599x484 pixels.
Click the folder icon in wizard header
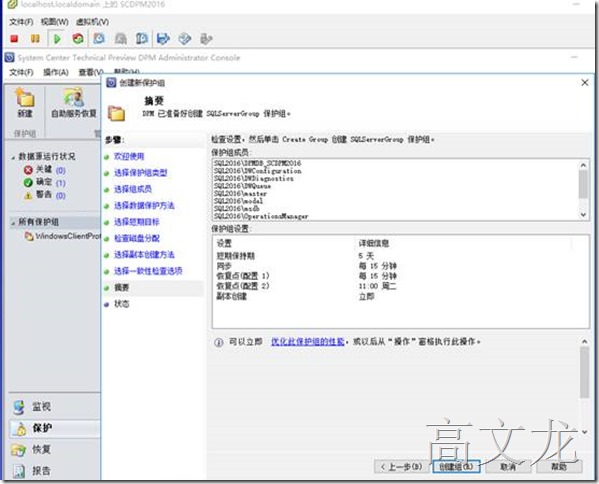click(x=116, y=113)
